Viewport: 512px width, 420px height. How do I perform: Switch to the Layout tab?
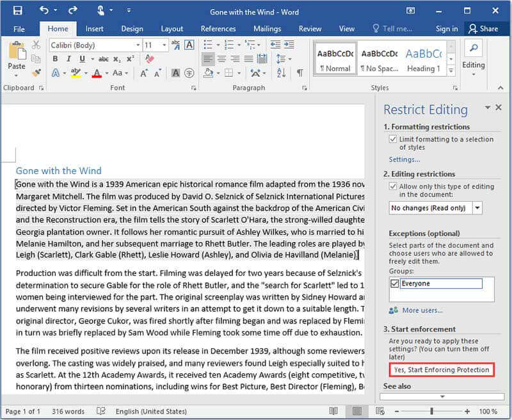[x=172, y=29]
